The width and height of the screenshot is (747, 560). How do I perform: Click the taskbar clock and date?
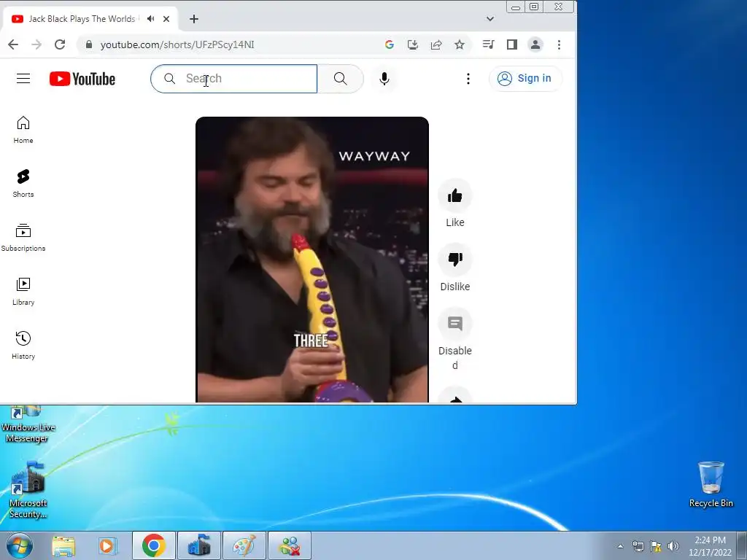(710, 546)
